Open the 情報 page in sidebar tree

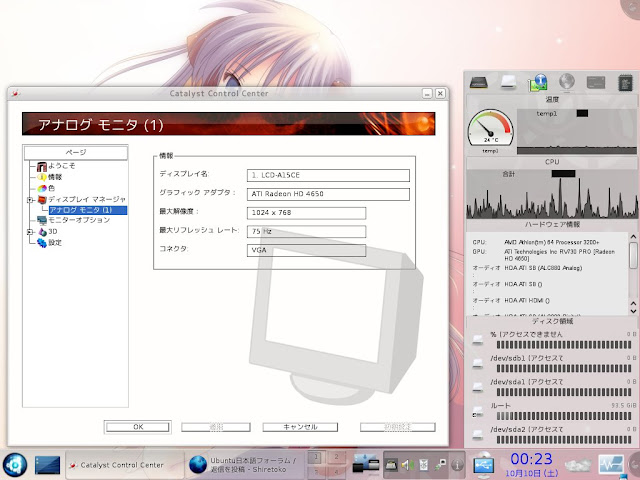point(55,177)
